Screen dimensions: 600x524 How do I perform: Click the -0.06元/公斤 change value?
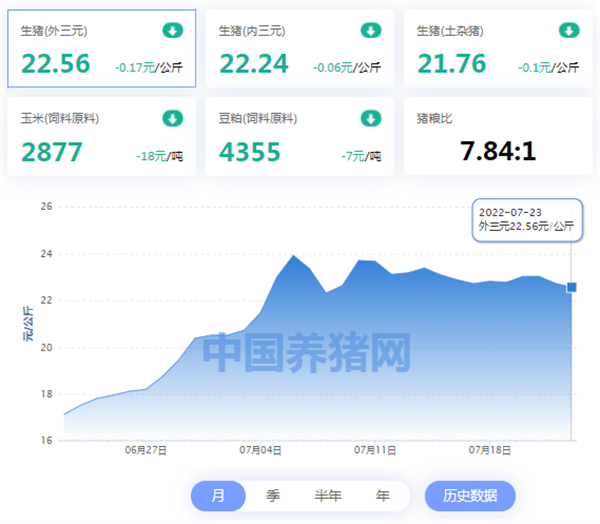tap(347, 68)
